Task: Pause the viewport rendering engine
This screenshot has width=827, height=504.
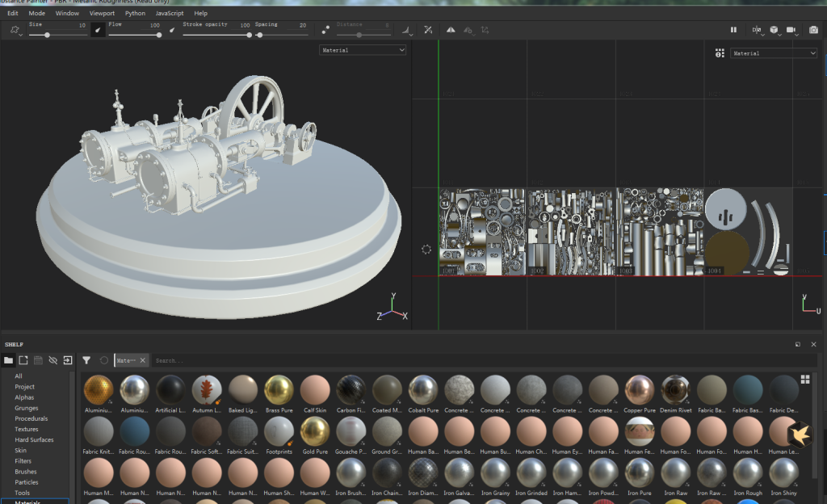Action: point(733,30)
